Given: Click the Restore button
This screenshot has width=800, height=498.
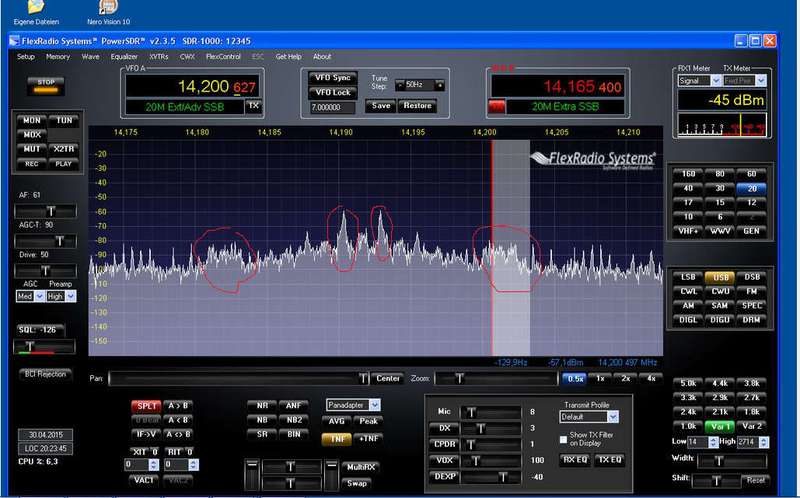Looking at the screenshot, I should 417,106.
